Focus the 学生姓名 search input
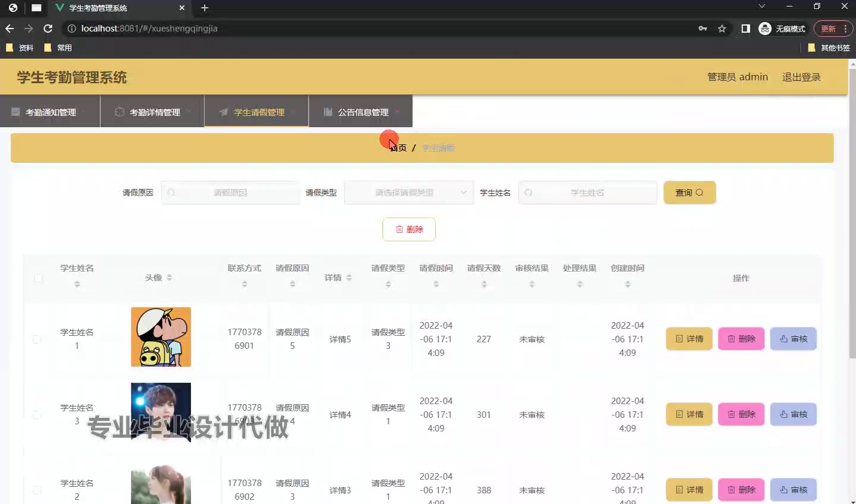This screenshot has height=504, width=856. [x=588, y=193]
